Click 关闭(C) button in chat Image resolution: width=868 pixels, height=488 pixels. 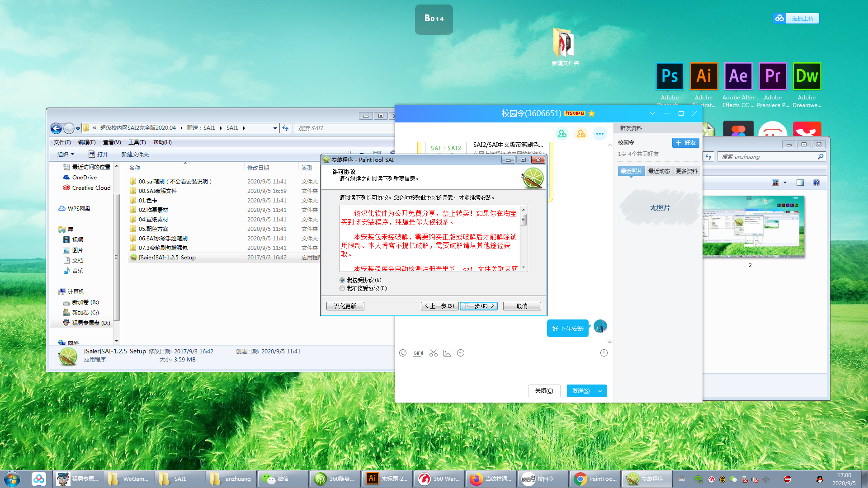tap(544, 391)
